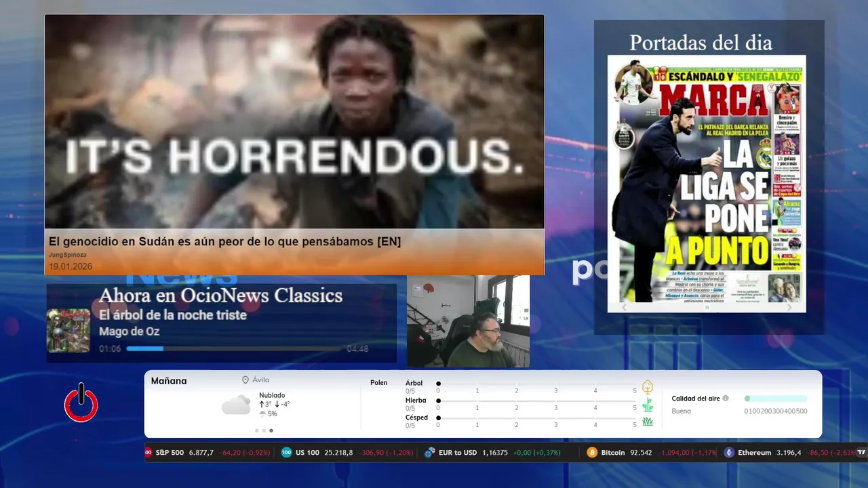Viewport: 868px width, 488px height.
Task: Click 'Remiro y cinco palos' story on cover
Action: (787, 121)
